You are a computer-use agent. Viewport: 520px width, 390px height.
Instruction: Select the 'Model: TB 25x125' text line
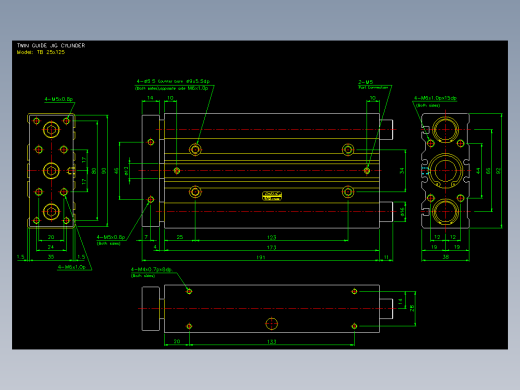tap(41, 52)
